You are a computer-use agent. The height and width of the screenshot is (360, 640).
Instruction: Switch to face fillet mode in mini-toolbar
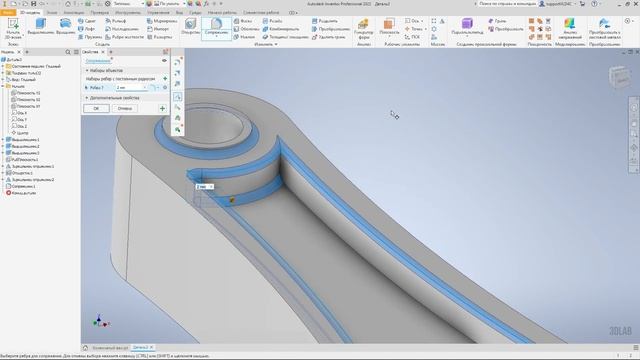tap(178, 73)
